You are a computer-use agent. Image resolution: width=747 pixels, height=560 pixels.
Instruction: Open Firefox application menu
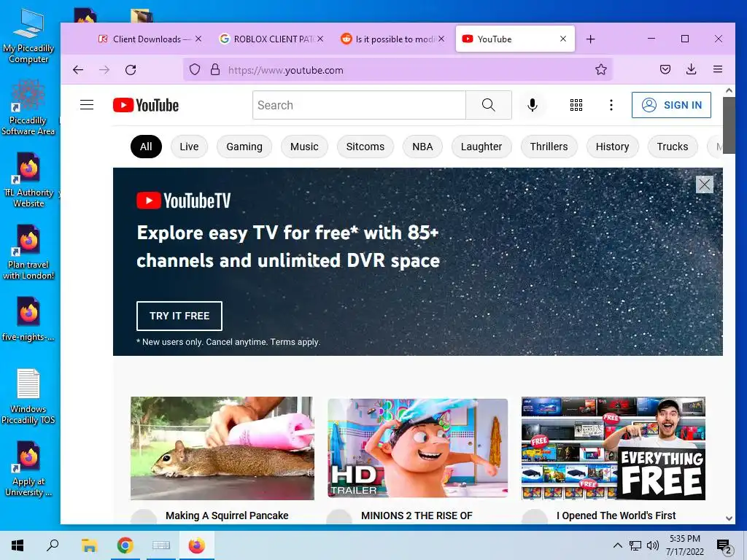click(x=718, y=69)
